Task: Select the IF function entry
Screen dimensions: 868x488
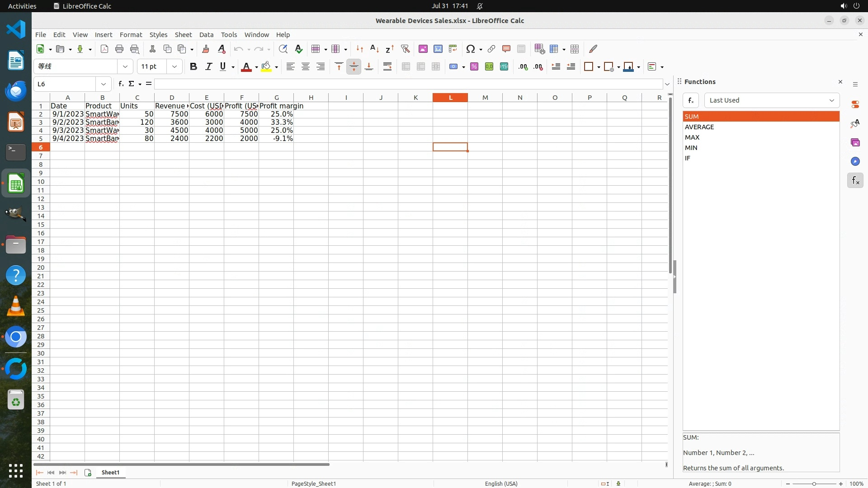Action: click(x=687, y=158)
